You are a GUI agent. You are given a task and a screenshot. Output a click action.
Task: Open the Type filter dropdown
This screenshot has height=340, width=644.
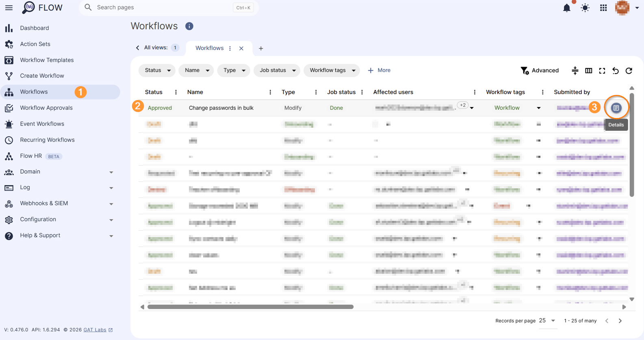(234, 70)
